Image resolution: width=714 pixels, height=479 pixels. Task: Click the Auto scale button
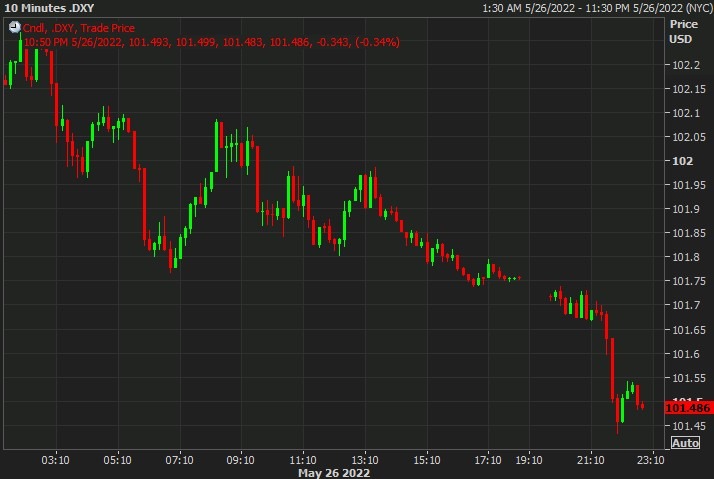[685, 443]
